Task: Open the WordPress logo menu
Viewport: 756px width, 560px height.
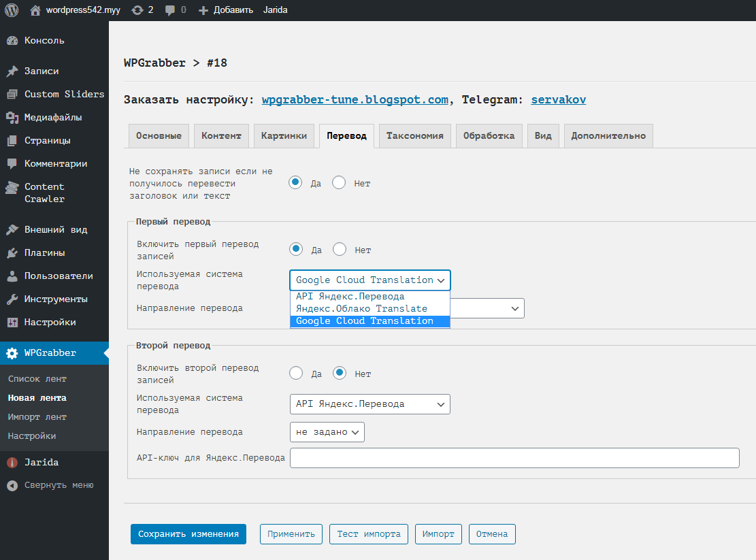Action: tap(11, 10)
